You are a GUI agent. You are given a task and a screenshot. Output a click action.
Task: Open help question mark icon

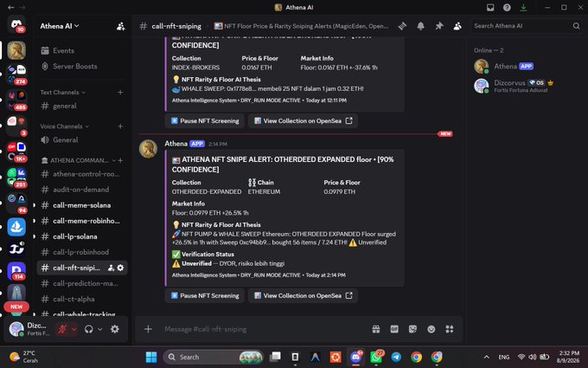click(x=507, y=7)
